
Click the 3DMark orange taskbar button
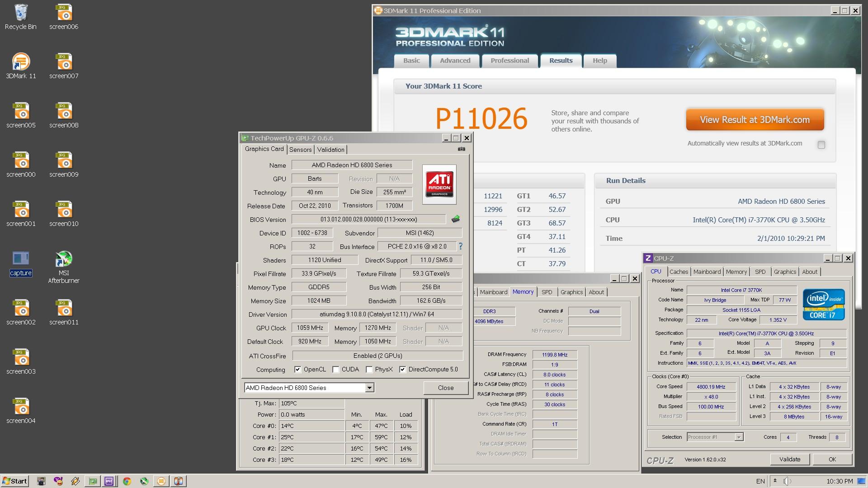pos(161,481)
